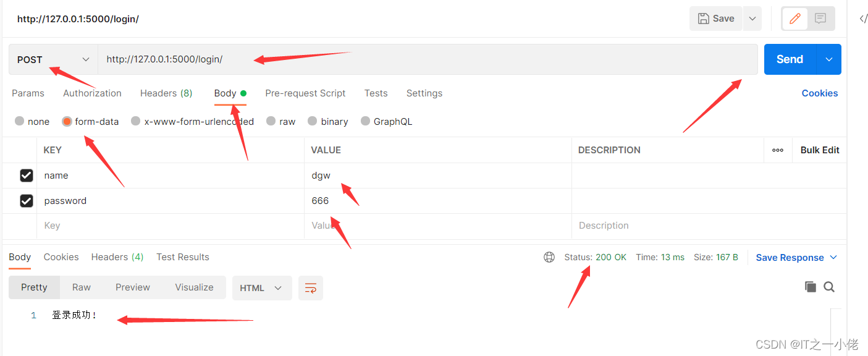Viewport: 868px width, 356px height.
Task: Open the HTML format dropdown
Action: (262, 288)
